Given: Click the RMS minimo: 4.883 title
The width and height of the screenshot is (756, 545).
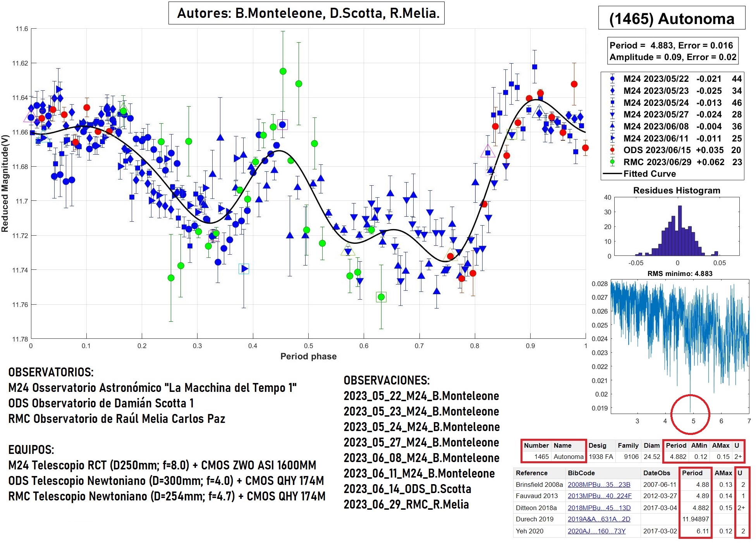Looking at the screenshot, I should click(x=680, y=273).
